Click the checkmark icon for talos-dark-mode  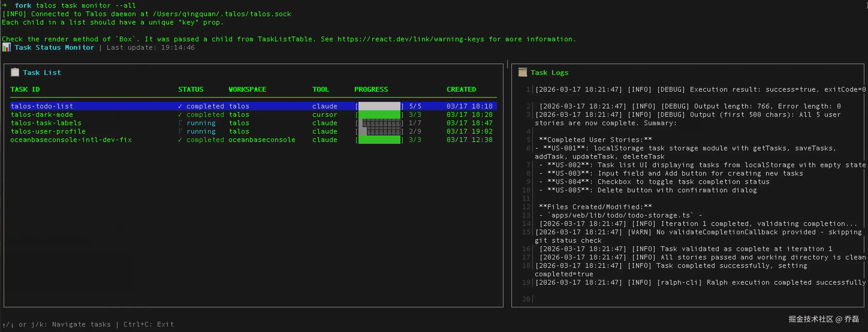180,114
